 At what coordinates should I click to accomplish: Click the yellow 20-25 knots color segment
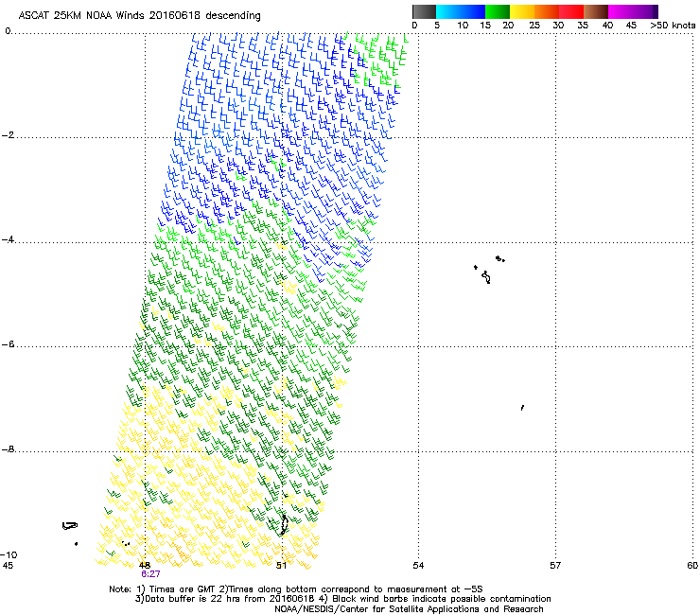[522, 11]
